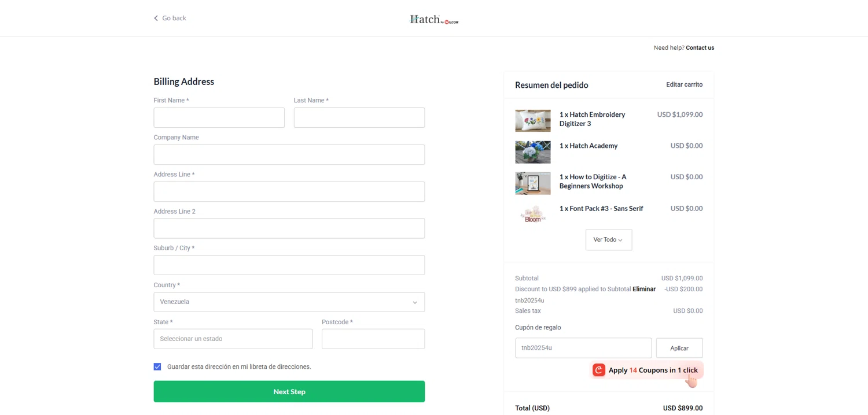Click the red coupon extension icon

pyautogui.click(x=599, y=370)
